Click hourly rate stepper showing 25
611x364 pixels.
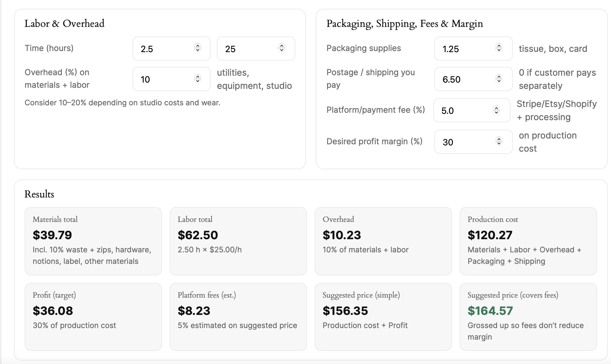pyautogui.click(x=281, y=48)
